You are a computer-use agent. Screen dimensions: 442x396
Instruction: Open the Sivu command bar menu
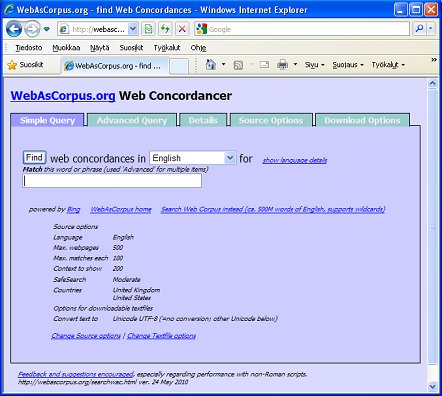pyautogui.click(x=315, y=65)
